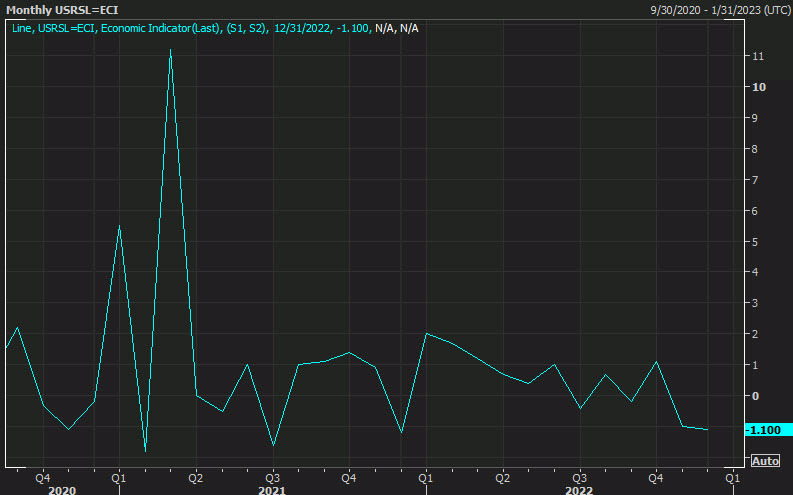The height and width of the screenshot is (495, 793).
Task: Click the 2021 year label on time axis
Action: [x=272, y=490]
